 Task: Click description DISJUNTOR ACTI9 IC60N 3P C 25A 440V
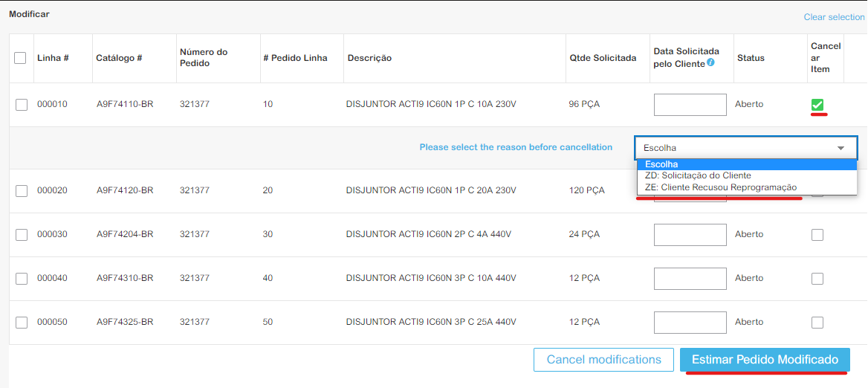pos(431,322)
